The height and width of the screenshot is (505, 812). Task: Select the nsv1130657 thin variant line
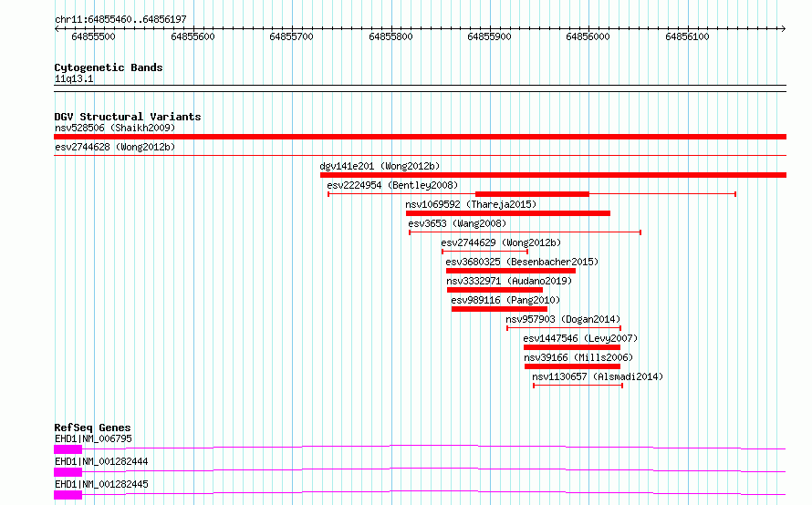tap(578, 386)
